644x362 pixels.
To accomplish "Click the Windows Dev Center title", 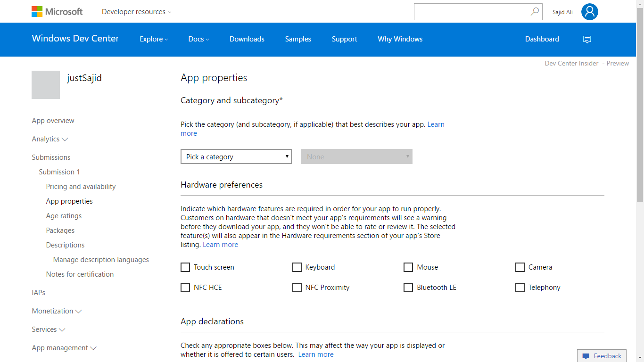I will click(75, 39).
